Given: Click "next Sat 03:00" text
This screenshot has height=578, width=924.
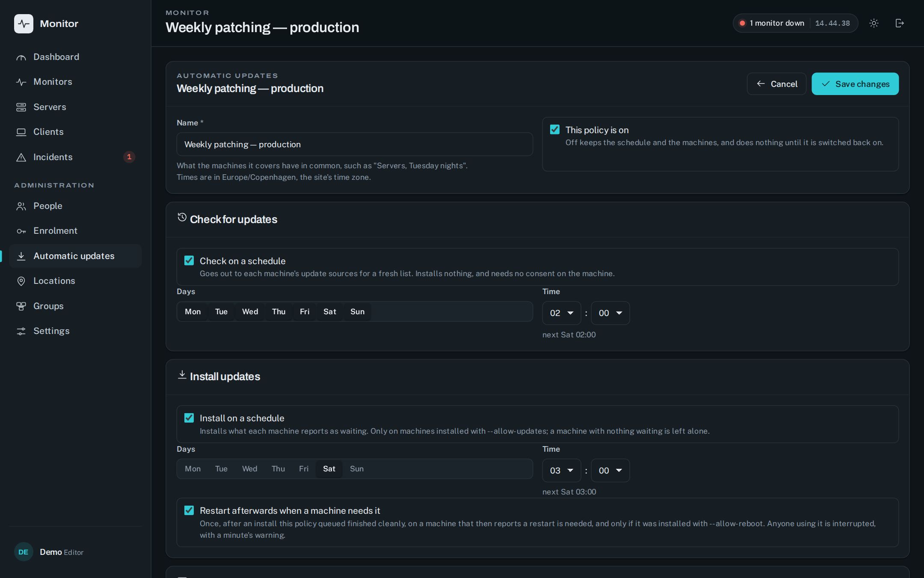Looking at the screenshot, I should [x=569, y=492].
